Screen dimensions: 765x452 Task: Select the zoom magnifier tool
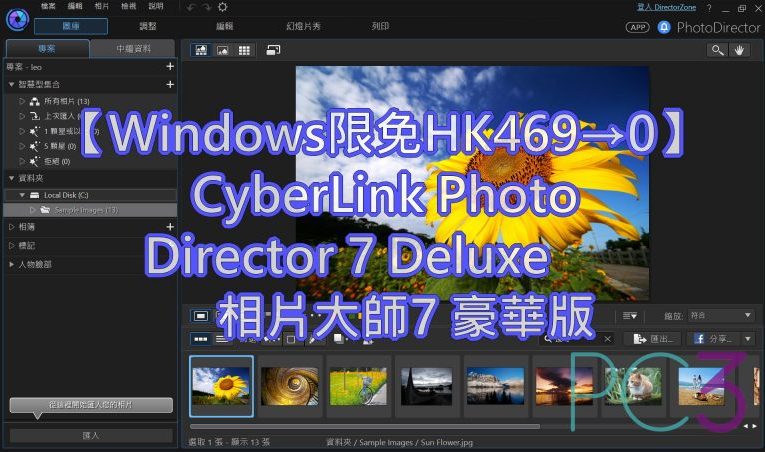(x=717, y=50)
